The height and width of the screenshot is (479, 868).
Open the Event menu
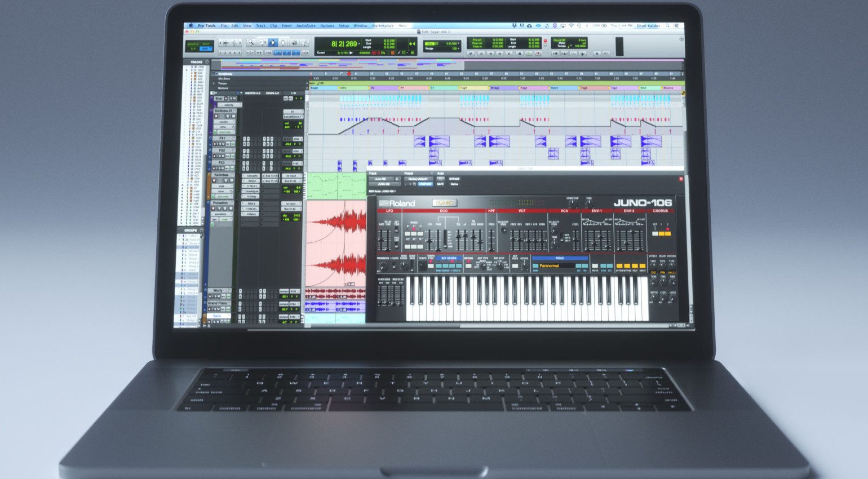tap(286, 25)
